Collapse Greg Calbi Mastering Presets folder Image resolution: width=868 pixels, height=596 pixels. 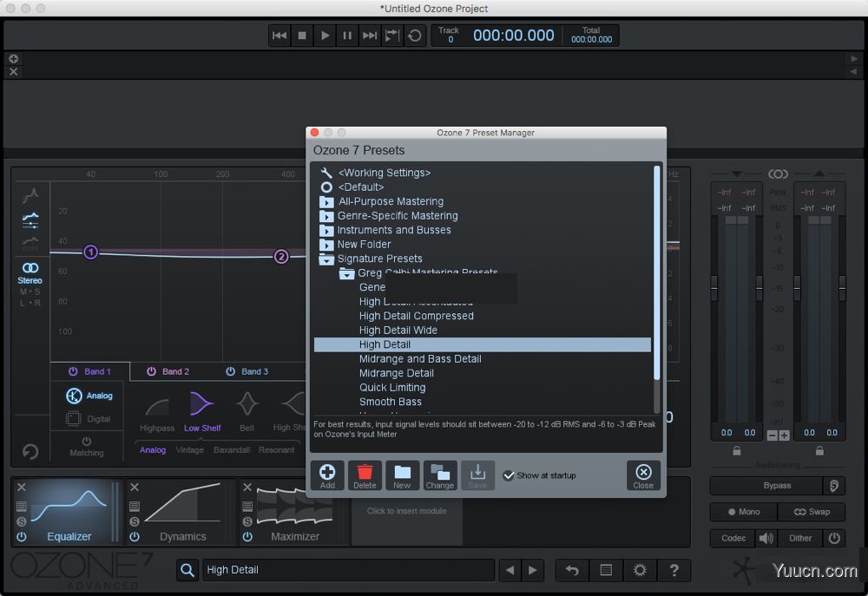pyautogui.click(x=346, y=272)
